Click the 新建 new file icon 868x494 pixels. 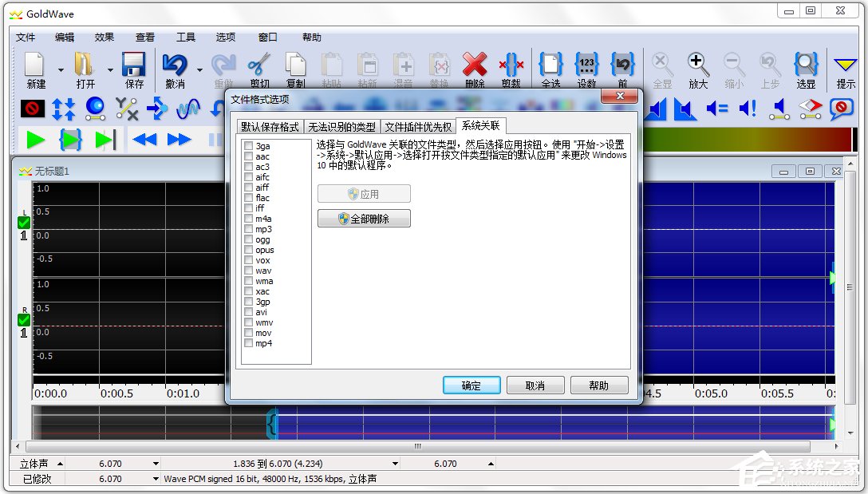(x=35, y=65)
